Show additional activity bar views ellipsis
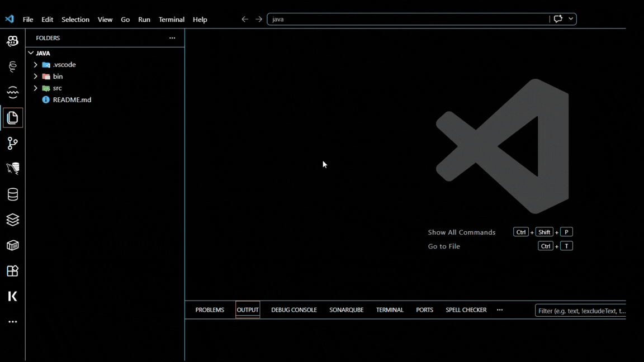The width and height of the screenshot is (644, 362). pyautogui.click(x=12, y=322)
